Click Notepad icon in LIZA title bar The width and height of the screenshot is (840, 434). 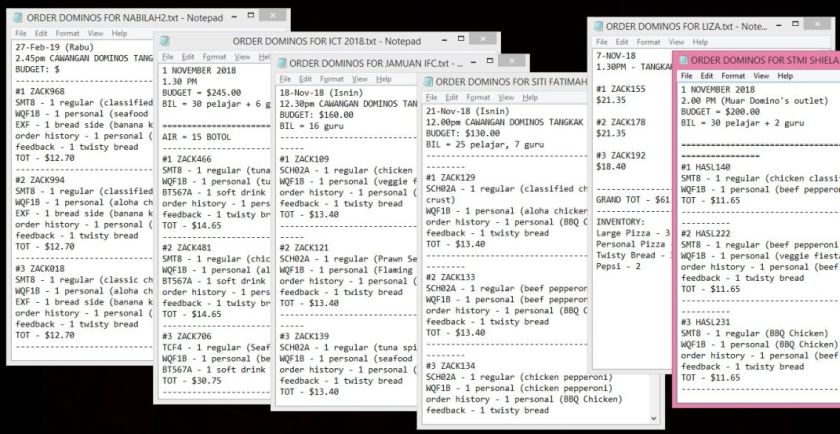coord(598,26)
